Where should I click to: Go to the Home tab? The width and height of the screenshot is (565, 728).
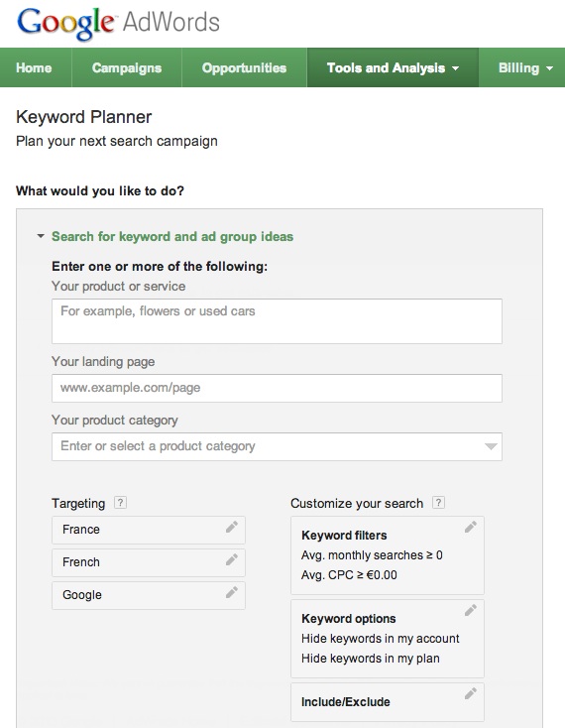click(34, 67)
